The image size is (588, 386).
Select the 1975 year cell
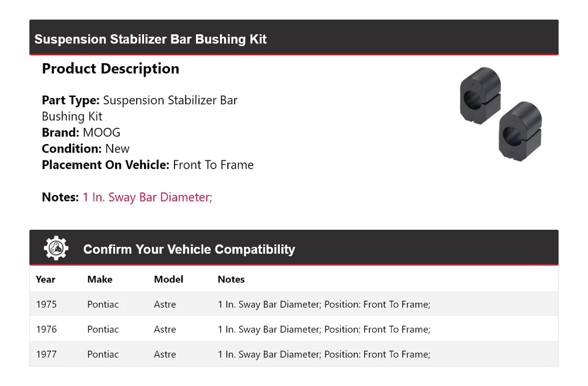pyautogui.click(x=46, y=305)
